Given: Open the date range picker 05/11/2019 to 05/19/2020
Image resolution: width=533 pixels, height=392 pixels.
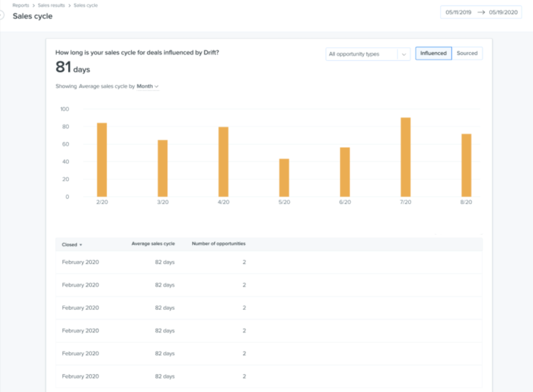Looking at the screenshot, I should pyautogui.click(x=481, y=12).
